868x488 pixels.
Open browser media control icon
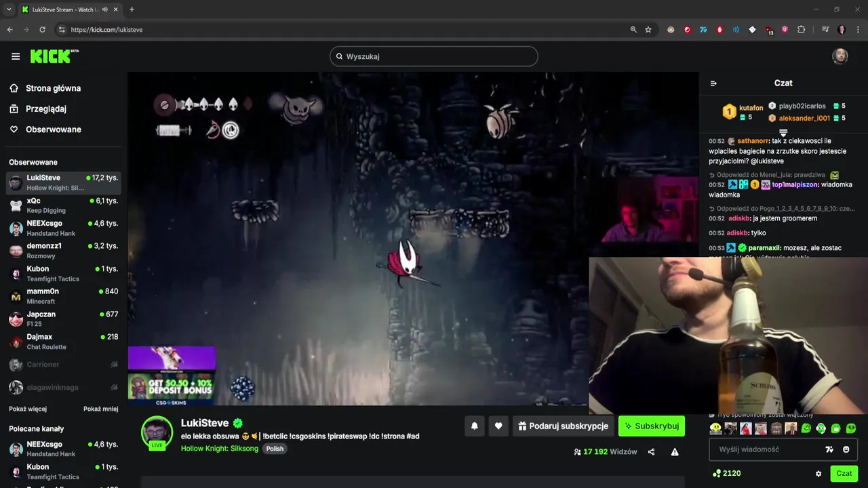(825, 30)
